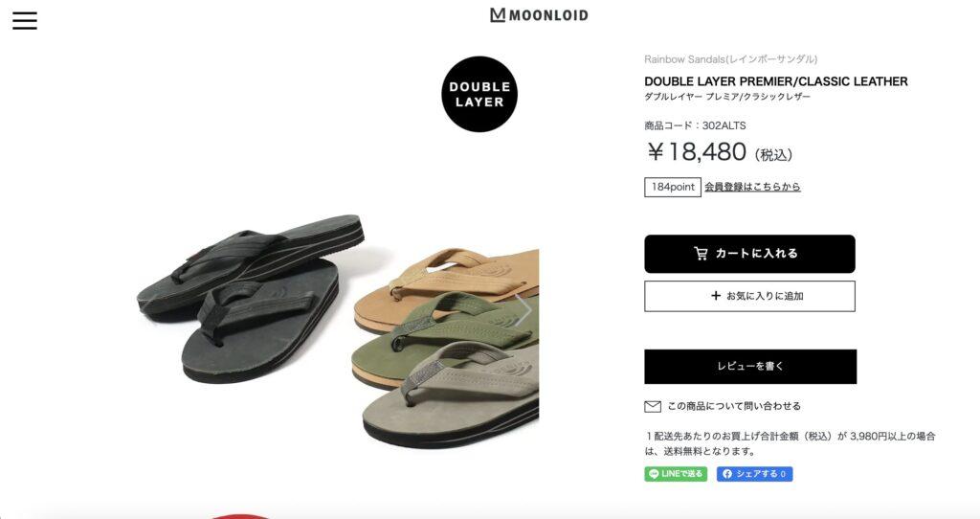
Task: Open the Rainbow Sandals brand link
Action: click(730, 59)
